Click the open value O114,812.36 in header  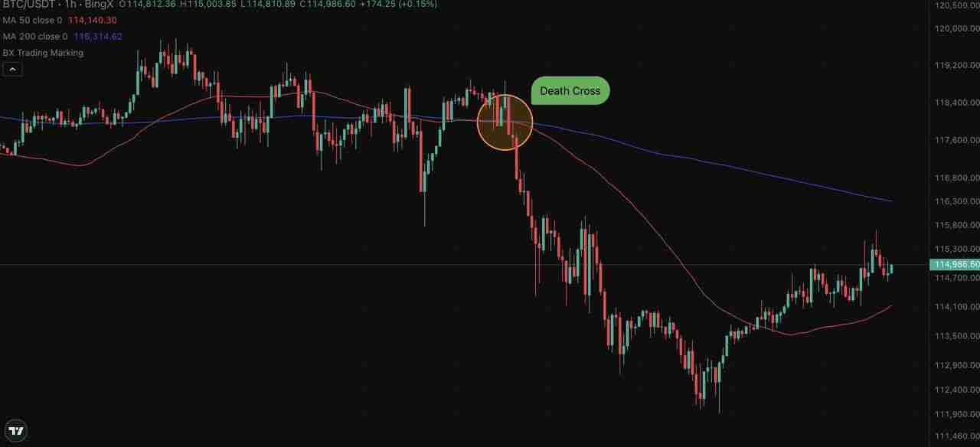click(x=148, y=5)
